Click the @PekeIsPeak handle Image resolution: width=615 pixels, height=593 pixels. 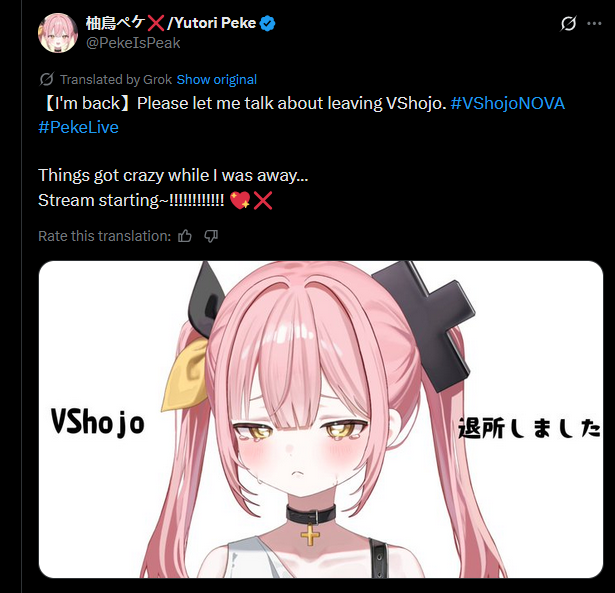pyautogui.click(x=133, y=43)
